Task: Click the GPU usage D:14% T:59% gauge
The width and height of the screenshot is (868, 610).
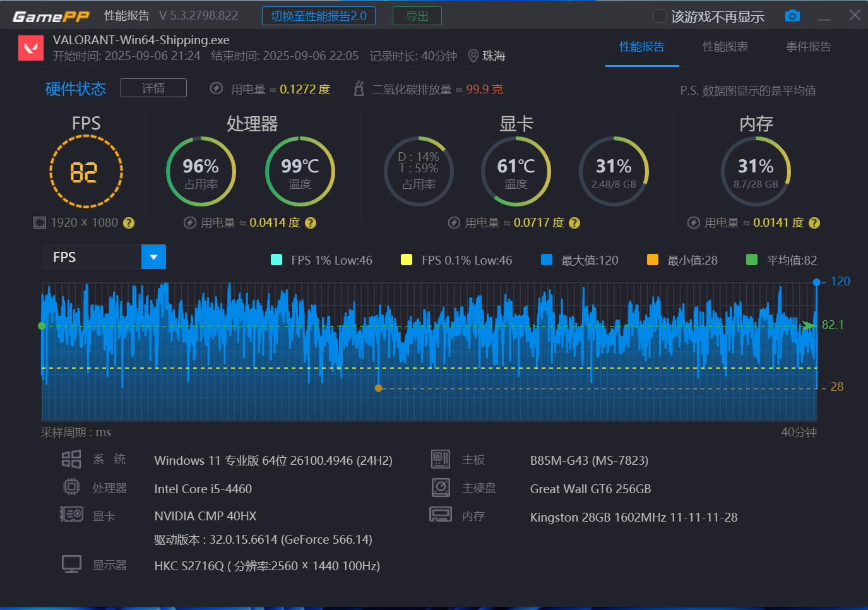Action: 419,172
